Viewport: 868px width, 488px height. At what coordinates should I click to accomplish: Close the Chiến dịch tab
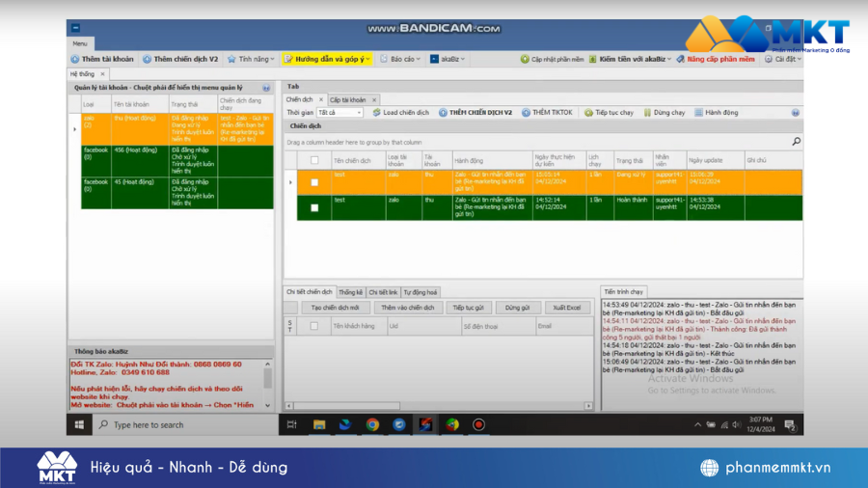(x=320, y=99)
